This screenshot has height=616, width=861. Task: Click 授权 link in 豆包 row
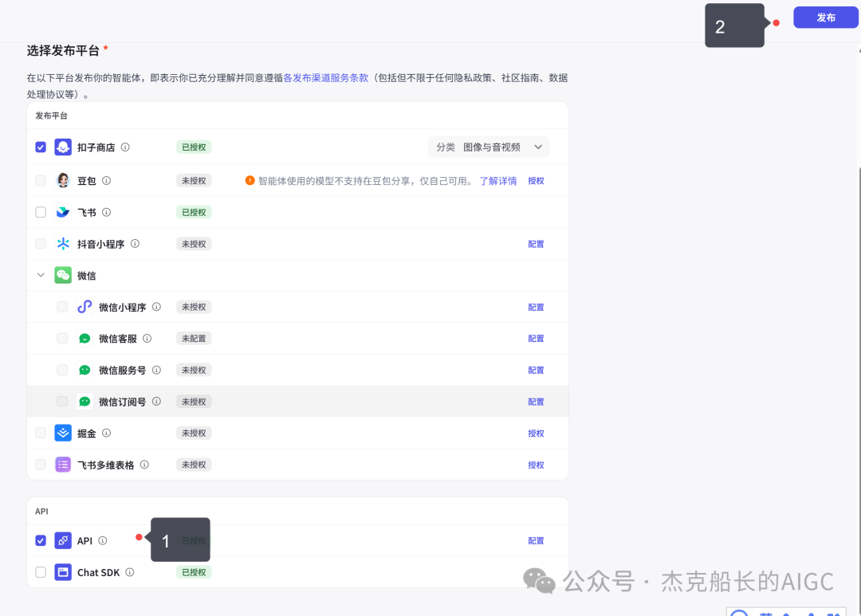pos(536,181)
